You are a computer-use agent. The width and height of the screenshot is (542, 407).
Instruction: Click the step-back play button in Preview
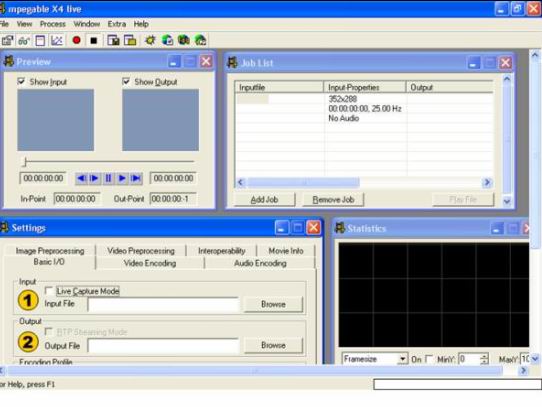pyautogui.click(x=94, y=178)
